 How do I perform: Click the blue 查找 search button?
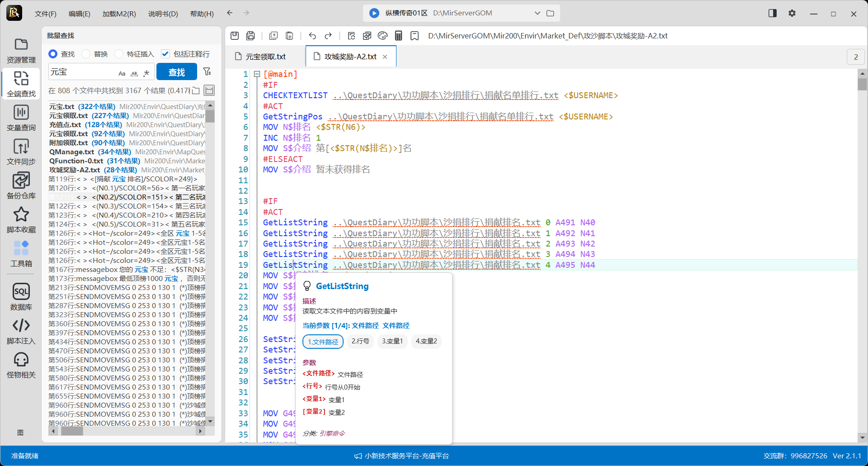pyautogui.click(x=177, y=72)
